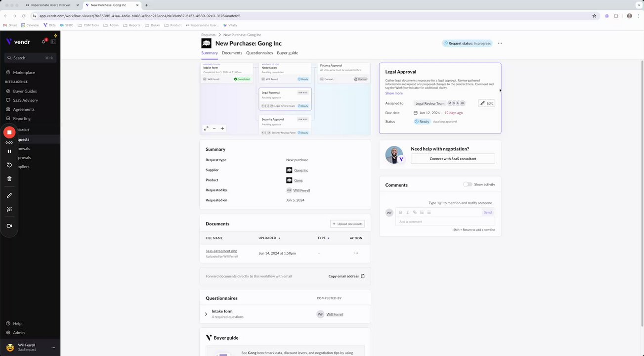The width and height of the screenshot is (644, 356).
Task: Select the pencil drawing tool in recorder
Action: point(9,195)
